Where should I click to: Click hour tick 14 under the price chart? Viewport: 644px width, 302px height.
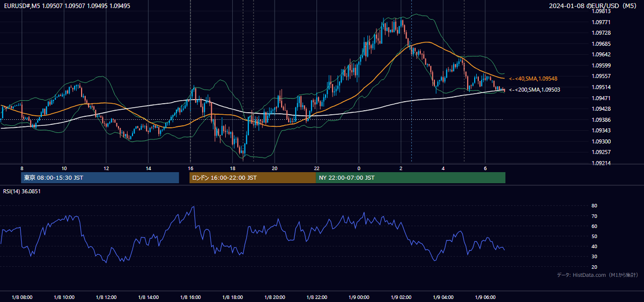[148, 168]
